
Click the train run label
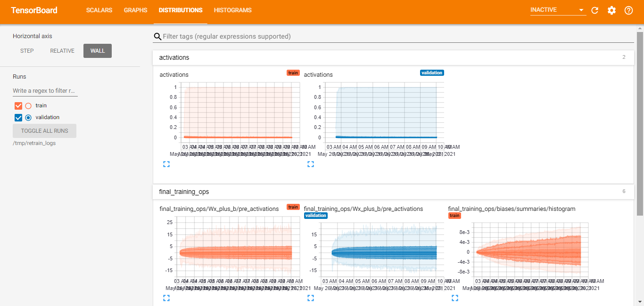click(x=41, y=106)
